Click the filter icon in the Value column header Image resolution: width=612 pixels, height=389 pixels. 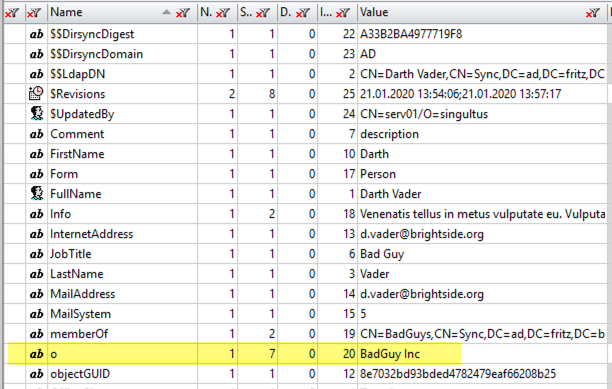[592, 13]
